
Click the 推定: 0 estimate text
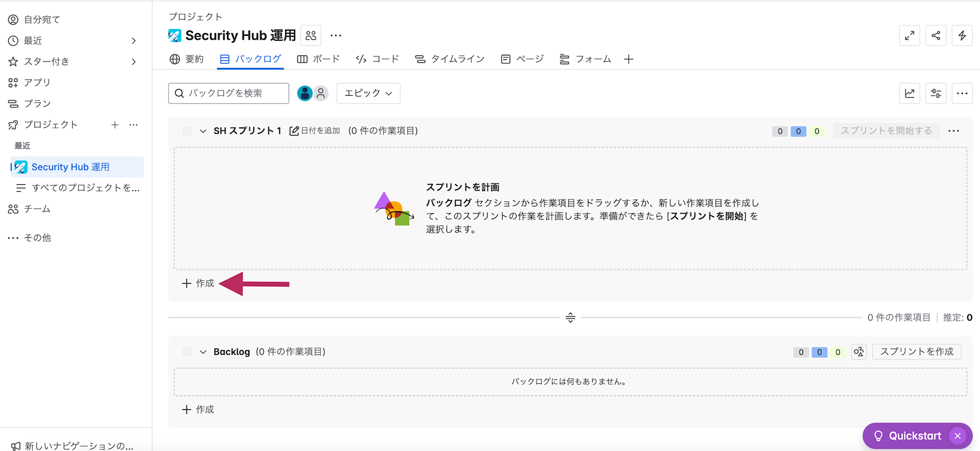point(958,318)
